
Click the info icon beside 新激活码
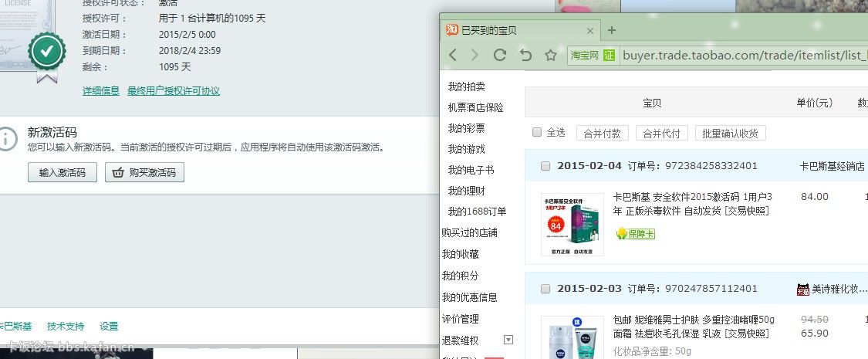(5, 138)
